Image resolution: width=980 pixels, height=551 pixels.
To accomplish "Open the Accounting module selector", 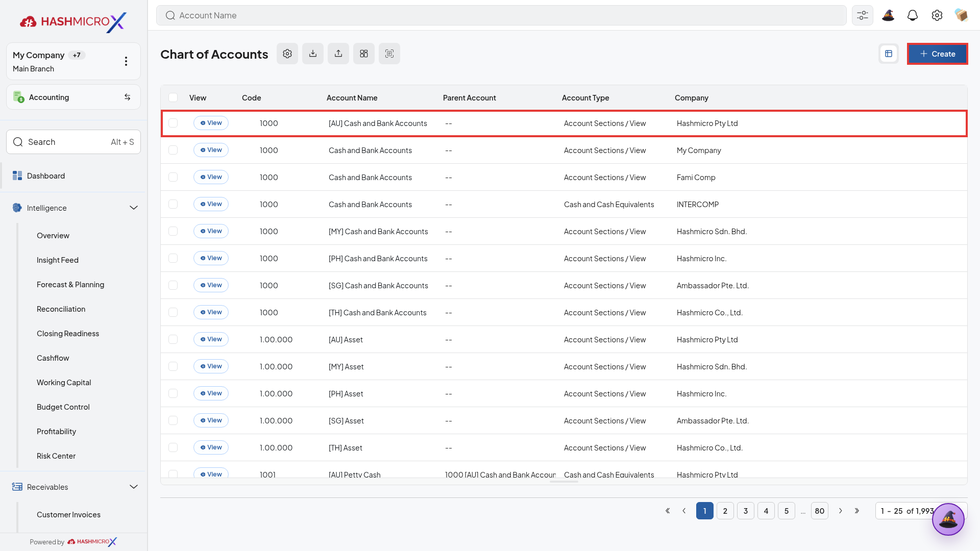I will click(x=73, y=97).
